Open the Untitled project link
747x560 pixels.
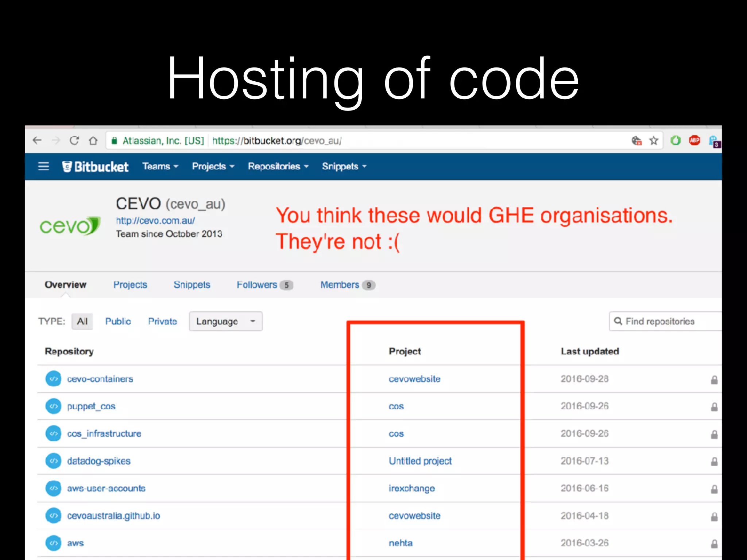coord(420,461)
